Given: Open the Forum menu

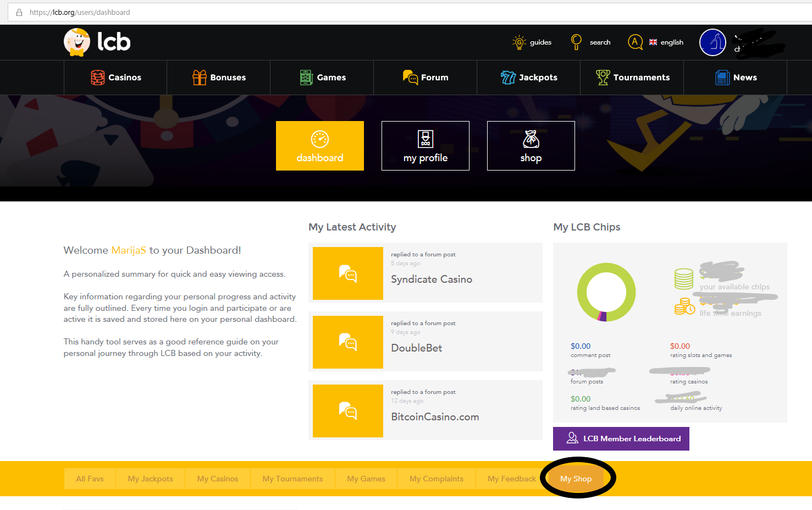Looking at the screenshot, I should pos(426,78).
